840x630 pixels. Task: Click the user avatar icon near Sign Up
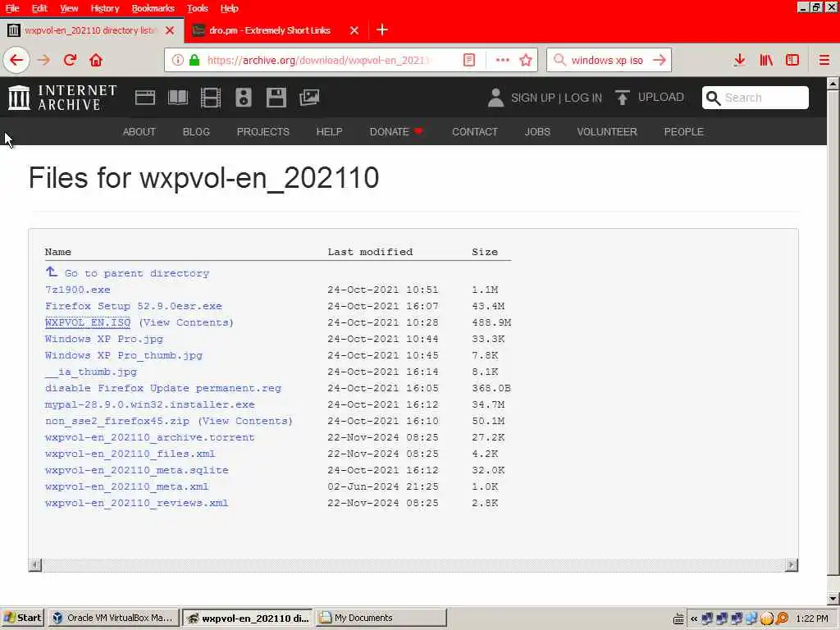point(496,98)
